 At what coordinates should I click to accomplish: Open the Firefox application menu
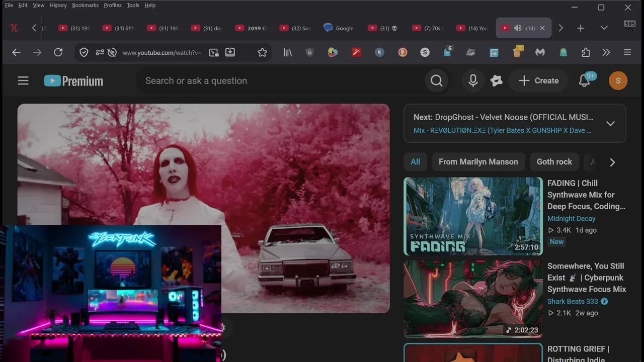pos(627,52)
